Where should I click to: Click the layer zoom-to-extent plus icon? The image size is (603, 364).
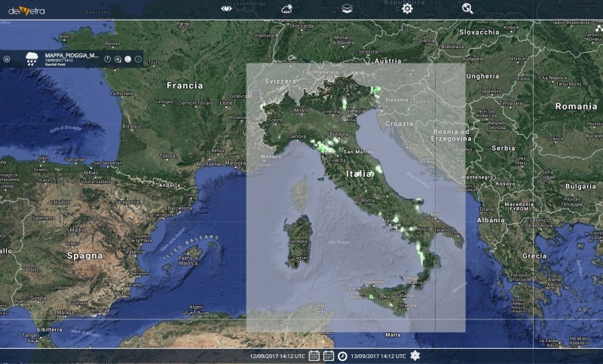pyautogui.click(x=118, y=59)
